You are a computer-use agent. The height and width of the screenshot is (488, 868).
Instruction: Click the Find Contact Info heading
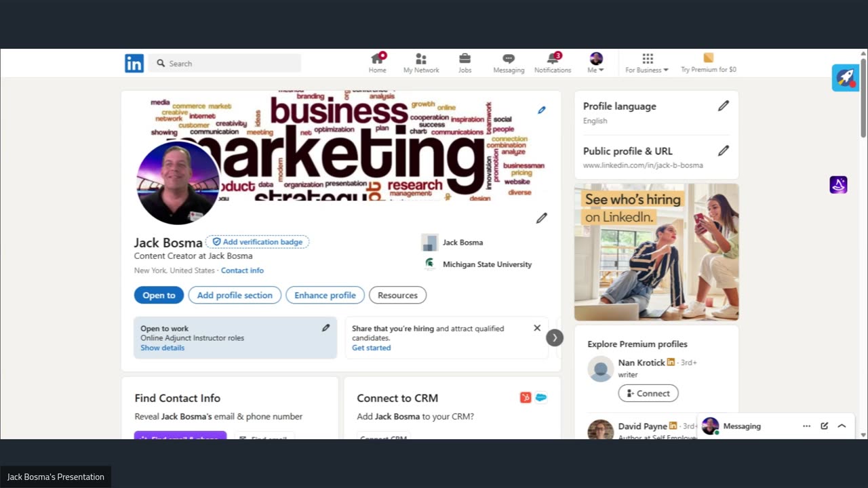click(177, 398)
